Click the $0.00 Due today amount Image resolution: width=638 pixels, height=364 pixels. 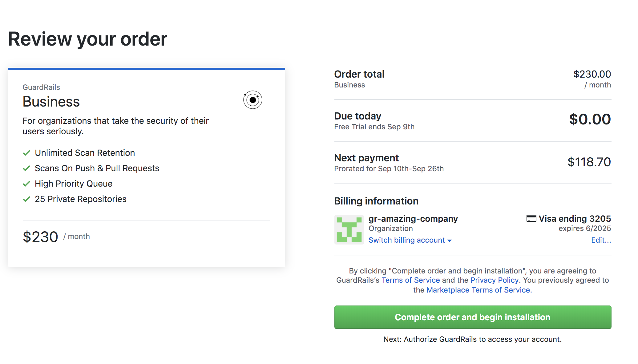point(590,119)
